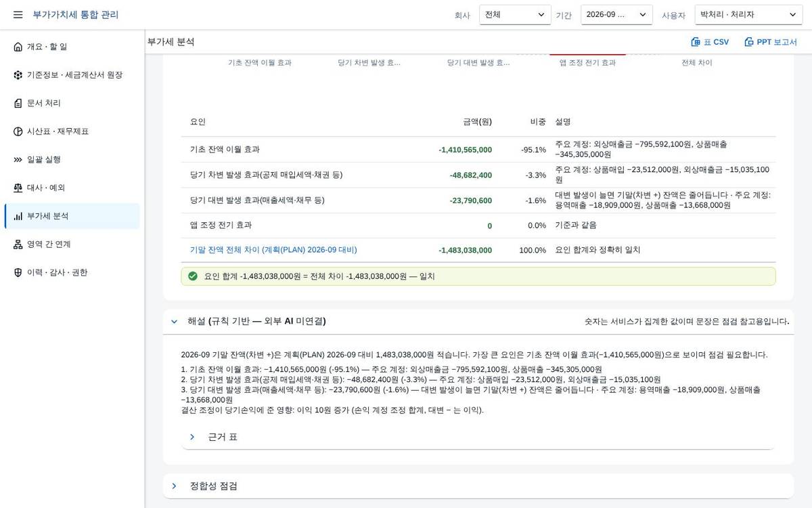The width and height of the screenshot is (812, 508).
Task: Select table row 앱 조정 전기 효과
Action: click(x=478, y=226)
